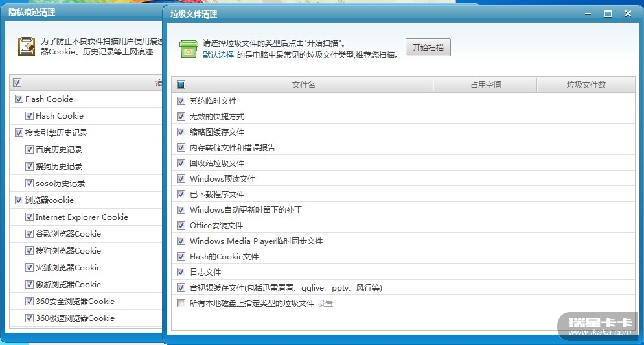This screenshot has width=644, height=345.
Task: Toggle 搜狗浏览器Cookie checkbox
Action: (x=29, y=251)
